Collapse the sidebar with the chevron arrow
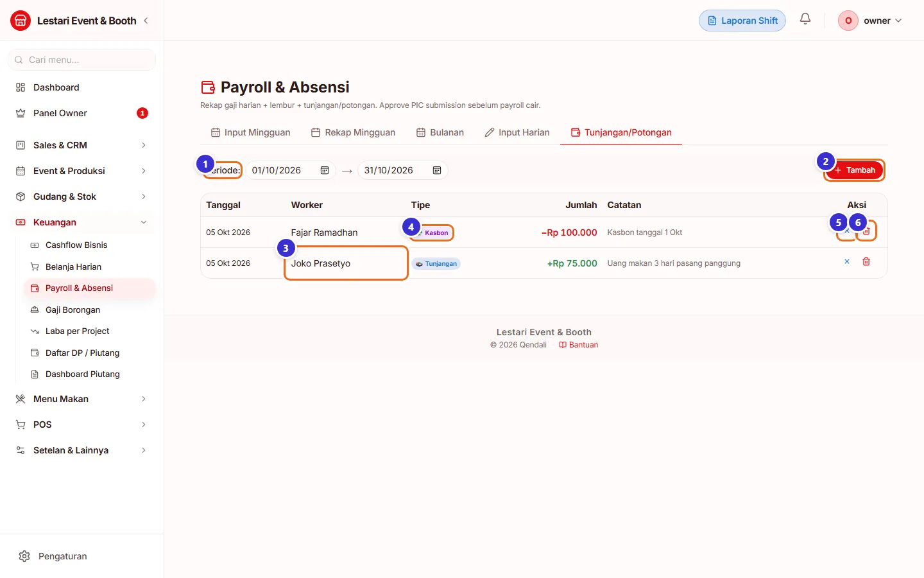Screen dimensions: 924x578 click(146, 21)
